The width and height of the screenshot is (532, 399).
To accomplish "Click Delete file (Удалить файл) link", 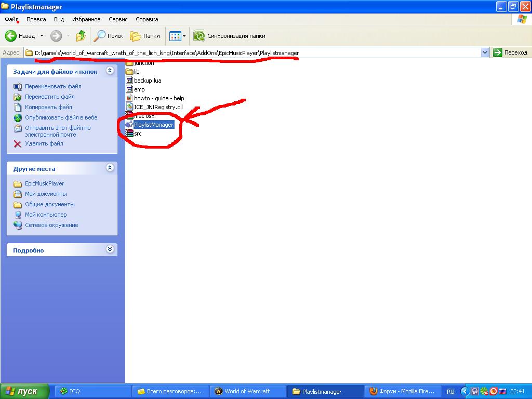I will tap(44, 143).
